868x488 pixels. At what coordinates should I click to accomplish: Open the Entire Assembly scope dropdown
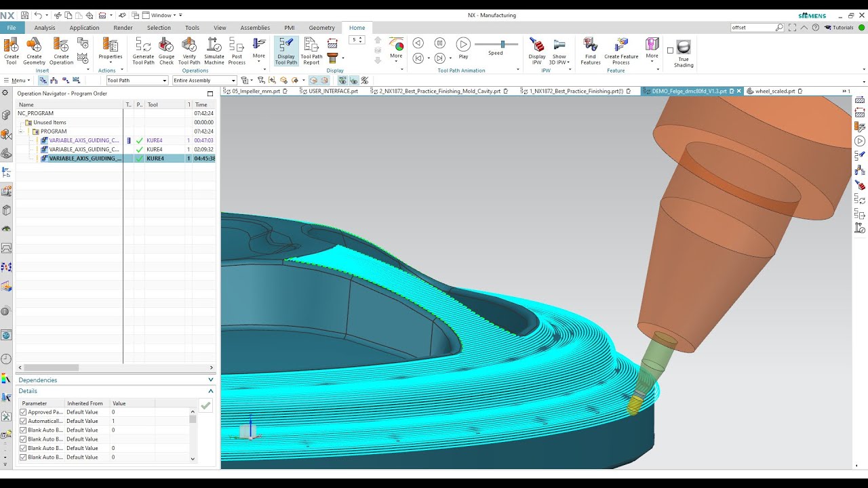tap(204, 81)
